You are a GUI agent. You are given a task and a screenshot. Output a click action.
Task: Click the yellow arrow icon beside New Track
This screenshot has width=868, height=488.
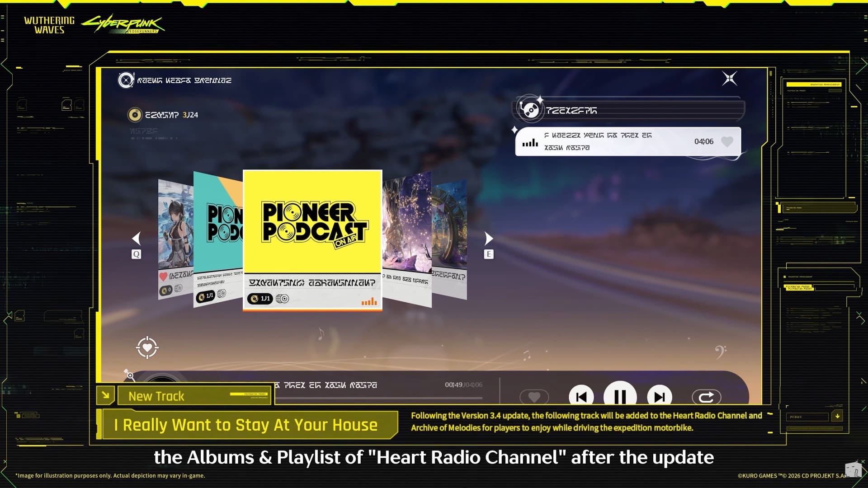105,395
